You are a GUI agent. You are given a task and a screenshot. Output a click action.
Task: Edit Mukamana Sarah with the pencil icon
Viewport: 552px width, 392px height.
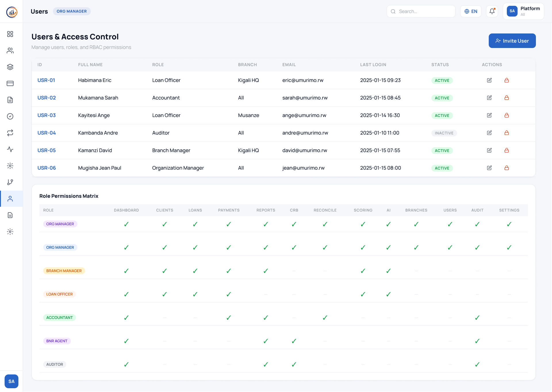tap(490, 98)
